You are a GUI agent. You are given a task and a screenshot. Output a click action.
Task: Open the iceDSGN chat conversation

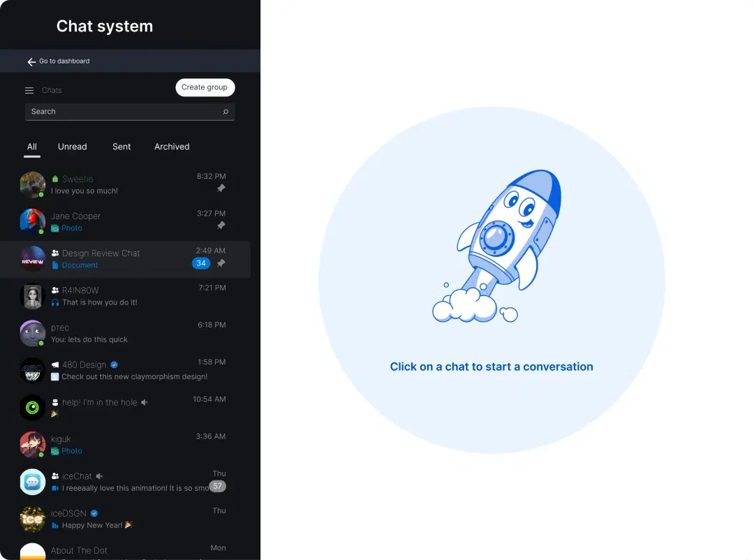[125, 519]
